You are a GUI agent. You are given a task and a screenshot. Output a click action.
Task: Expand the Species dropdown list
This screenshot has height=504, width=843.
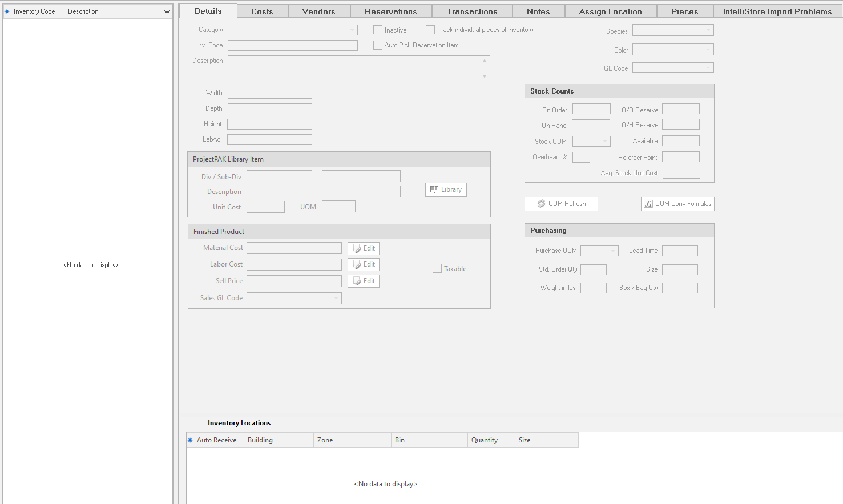click(672, 30)
